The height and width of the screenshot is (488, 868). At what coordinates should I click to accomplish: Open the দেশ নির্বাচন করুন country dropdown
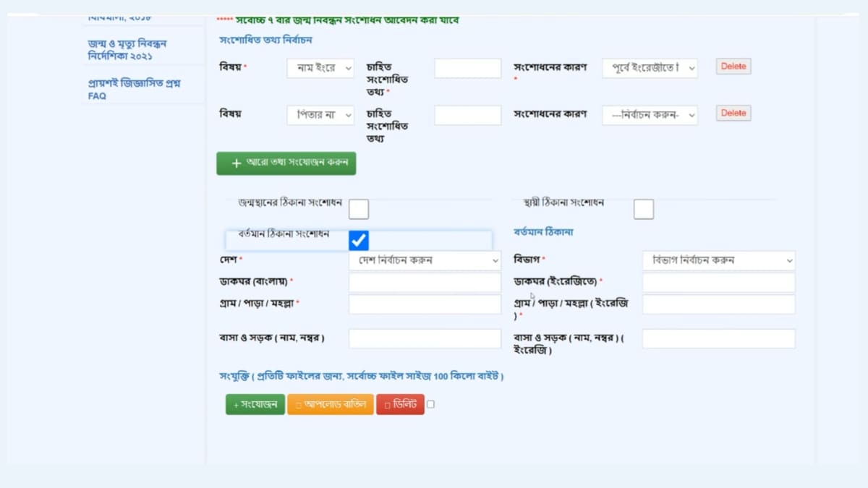click(x=424, y=260)
